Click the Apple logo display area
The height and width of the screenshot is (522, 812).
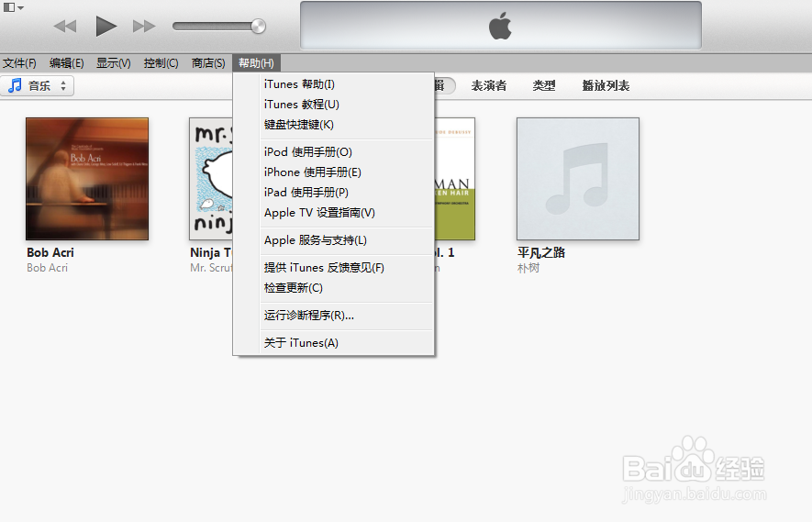[x=501, y=26]
